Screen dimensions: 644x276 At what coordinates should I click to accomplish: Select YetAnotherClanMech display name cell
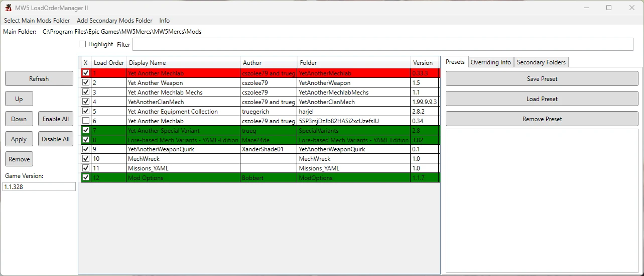click(x=183, y=102)
